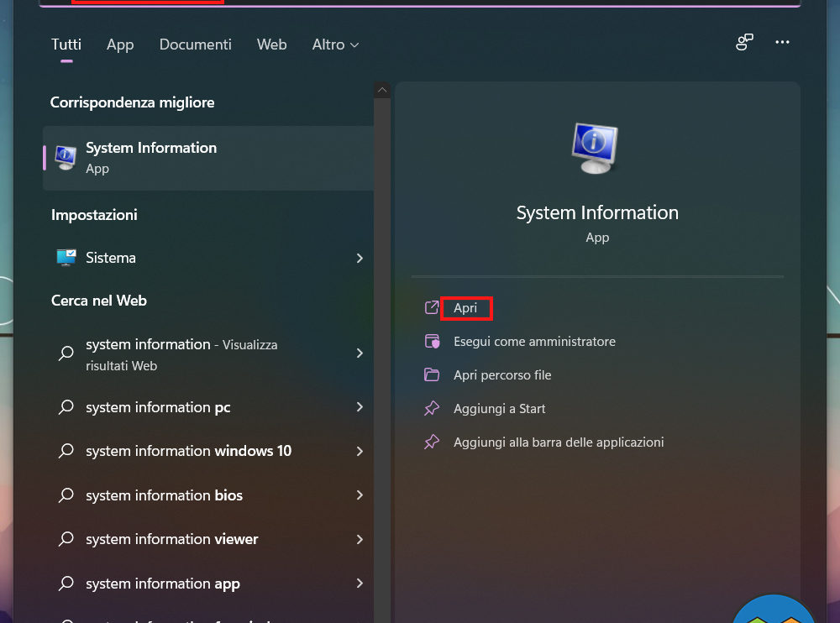Choose Esegui come amministratore

[534, 342]
